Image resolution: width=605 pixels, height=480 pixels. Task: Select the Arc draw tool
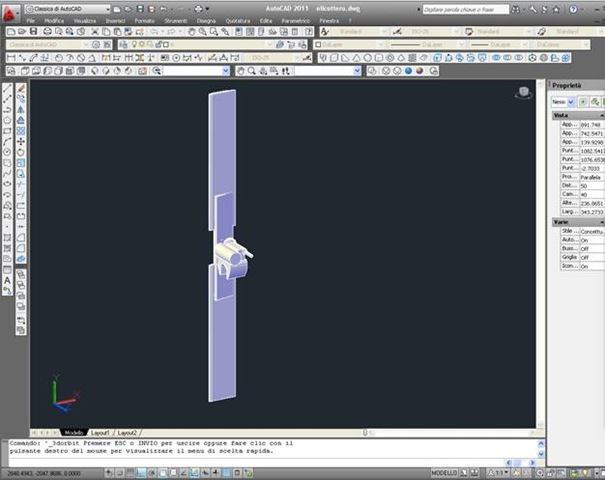[7, 142]
